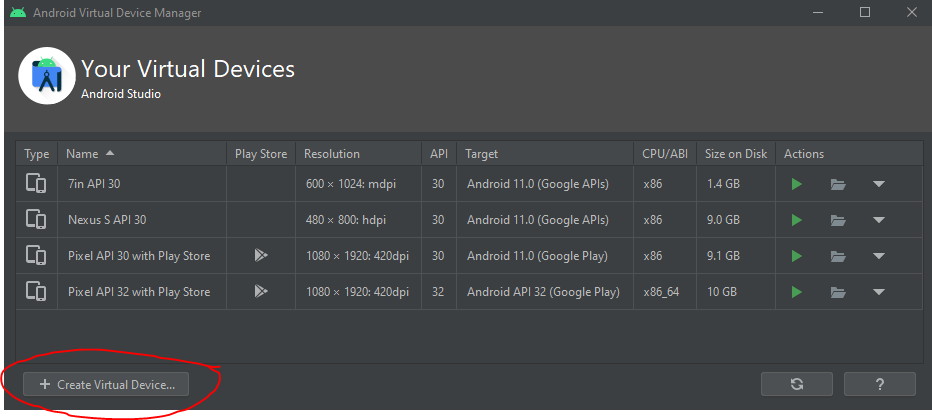Viewport: 932px width, 420px height.
Task: Select the 7in API 30 device name
Action: [x=94, y=184]
